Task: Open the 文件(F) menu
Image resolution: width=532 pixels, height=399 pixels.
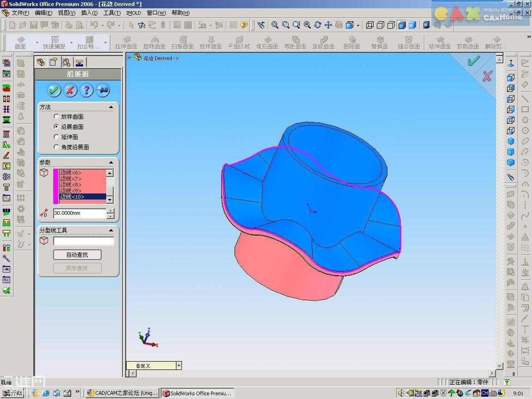Action: tap(20, 13)
